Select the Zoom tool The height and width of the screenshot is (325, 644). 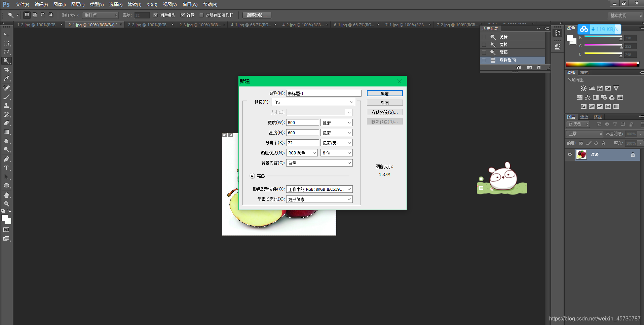[6, 204]
